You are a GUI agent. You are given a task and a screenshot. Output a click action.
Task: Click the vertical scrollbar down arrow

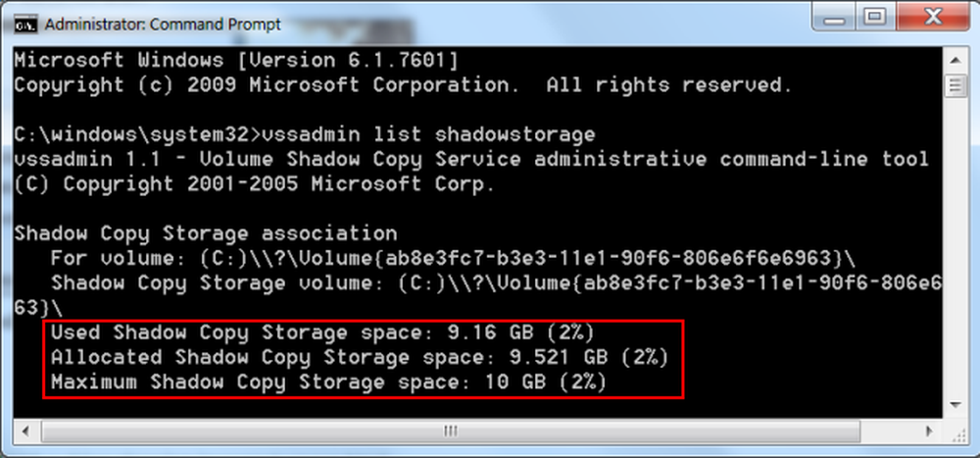click(955, 405)
